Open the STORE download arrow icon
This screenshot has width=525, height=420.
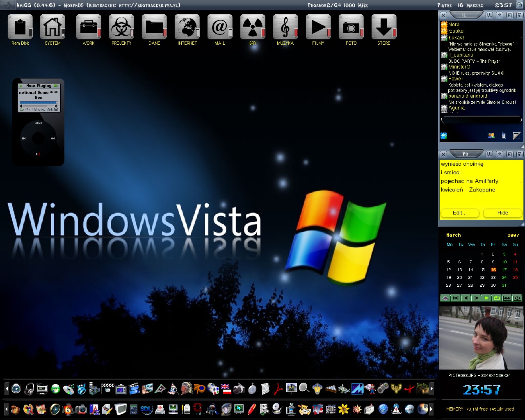pyautogui.click(x=384, y=27)
